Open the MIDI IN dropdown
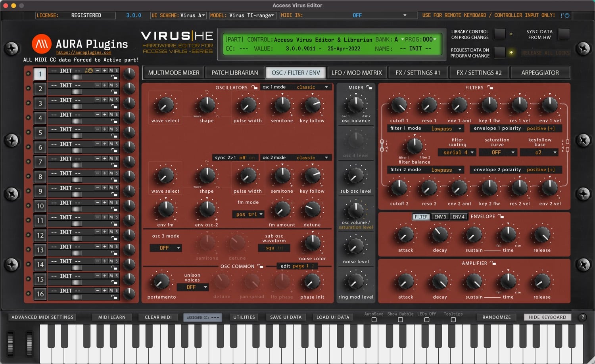The width and height of the screenshot is (595, 364). click(349, 15)
